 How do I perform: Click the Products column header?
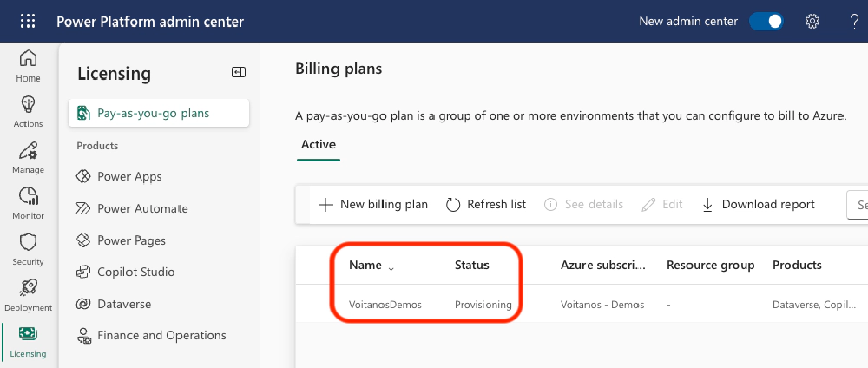[797, 265]
